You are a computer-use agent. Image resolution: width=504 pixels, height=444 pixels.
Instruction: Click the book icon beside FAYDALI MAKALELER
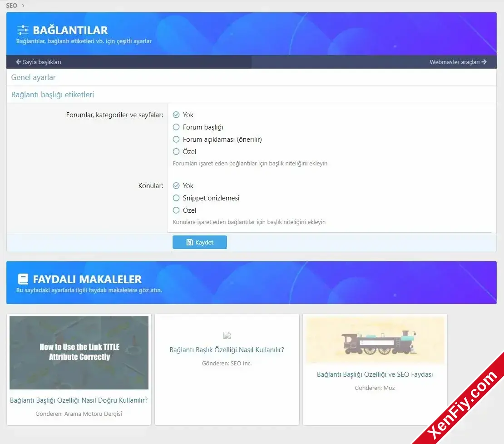pos(23,279)
